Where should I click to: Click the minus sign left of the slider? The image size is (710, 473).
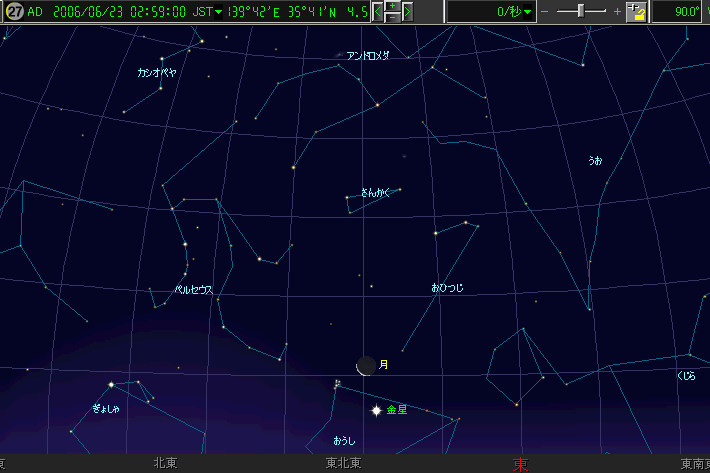(x=545, y=11)
